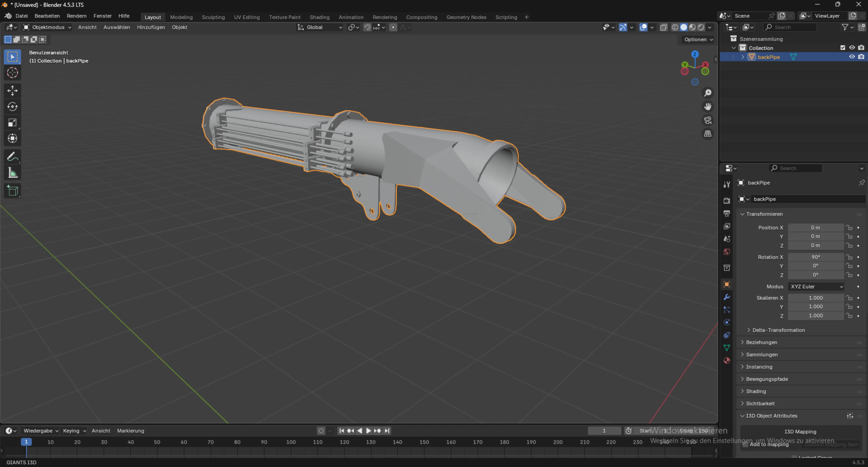The width and height of the screenshot is (868, 467).
Task: Toggle snapping magnet button
Action: [367, 27]
